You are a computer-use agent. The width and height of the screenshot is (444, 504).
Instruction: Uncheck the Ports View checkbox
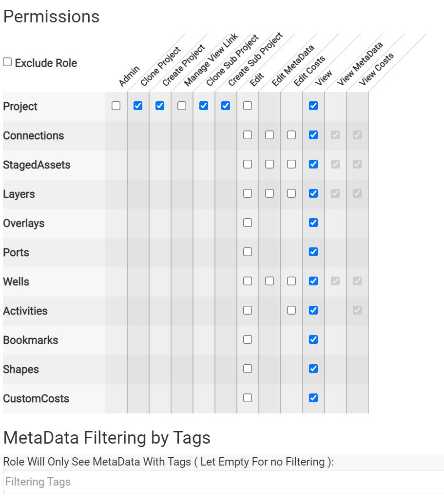313,252
